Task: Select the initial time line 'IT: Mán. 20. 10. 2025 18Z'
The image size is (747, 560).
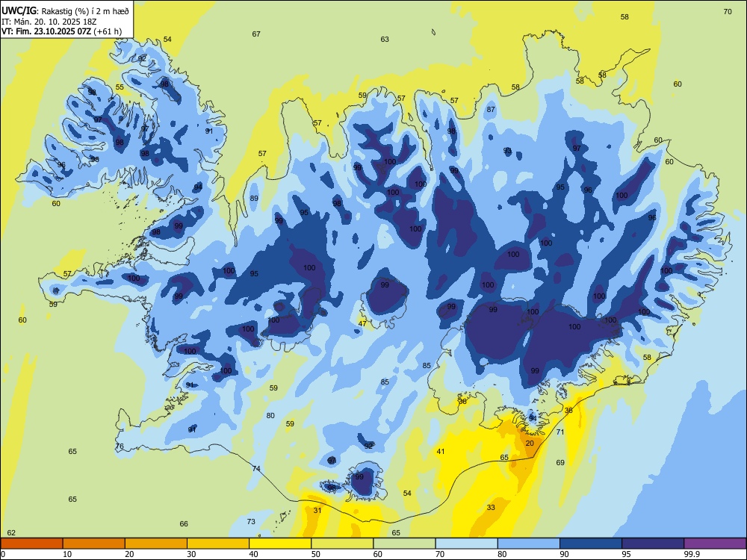Action: pos(49,22)
